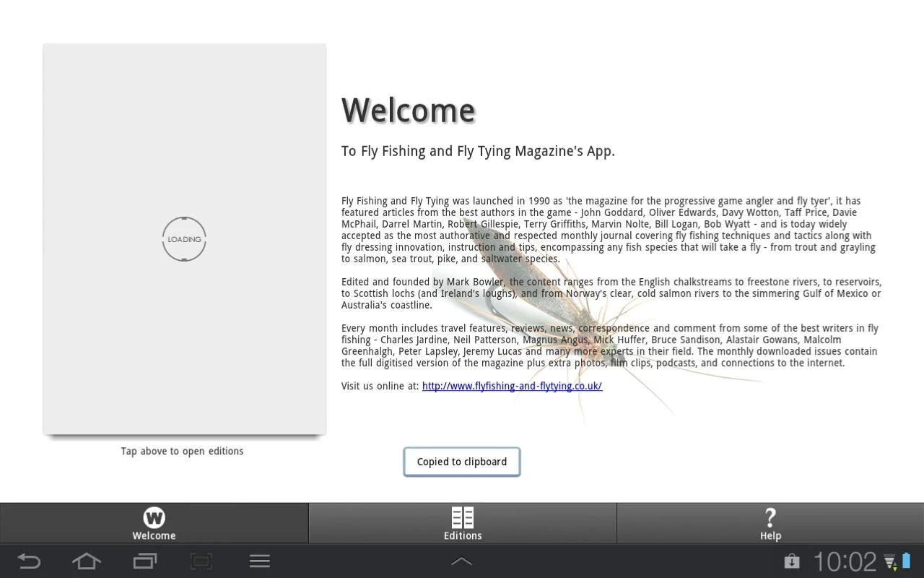Open the flyfishing-and-flytying.co.uk link
This screenshot has height=578, width=924.
click(512, 386)
